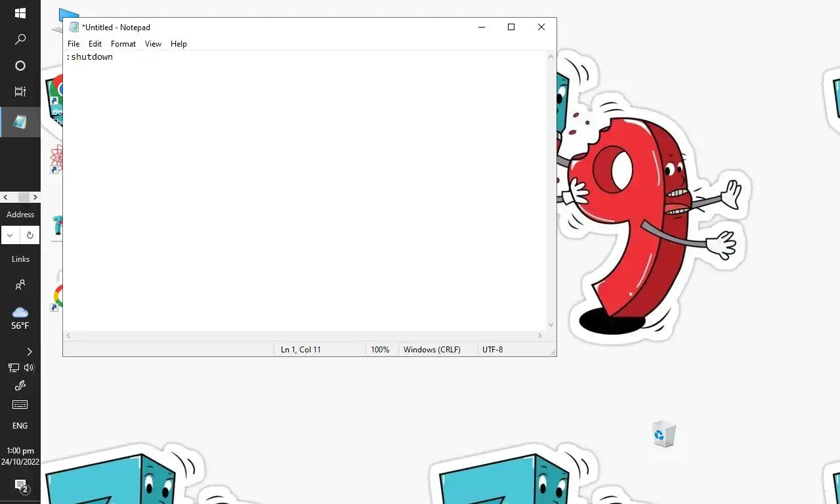The width and height of the screenshot is (840, 504).
Task: Open Cortana circle icon
Action: click(x=20, y=66)
